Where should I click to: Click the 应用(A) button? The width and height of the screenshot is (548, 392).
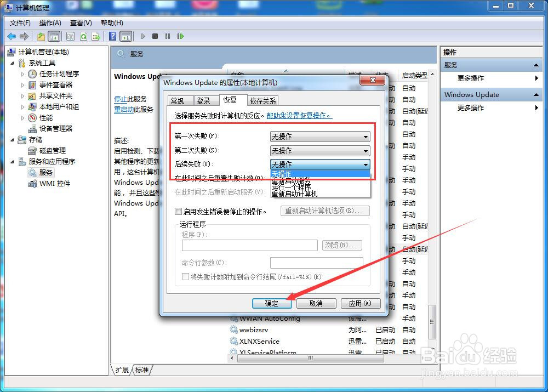click(x=361, y=303)
